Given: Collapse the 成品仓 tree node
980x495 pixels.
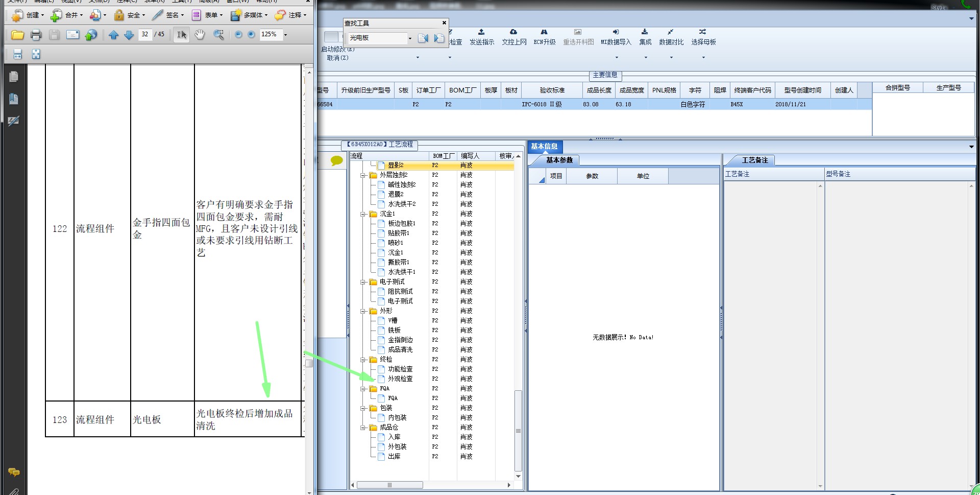Looking at the screenshot, I should (x=363, y=428).
